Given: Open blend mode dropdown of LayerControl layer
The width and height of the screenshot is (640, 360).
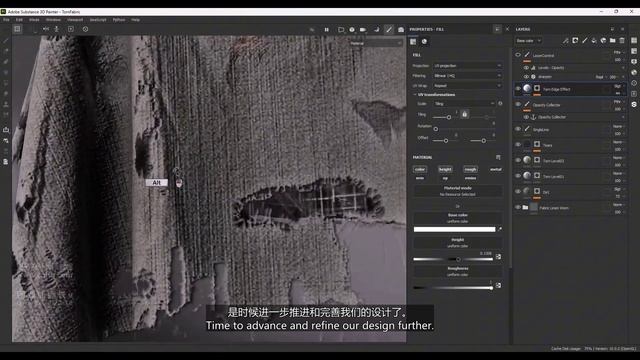Looking at the screenshot, I should [618, 52].
